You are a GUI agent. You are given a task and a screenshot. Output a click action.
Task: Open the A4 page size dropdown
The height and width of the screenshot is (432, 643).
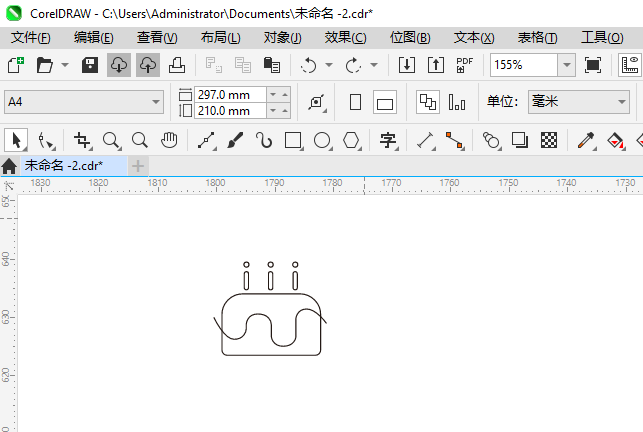[84, 102]
